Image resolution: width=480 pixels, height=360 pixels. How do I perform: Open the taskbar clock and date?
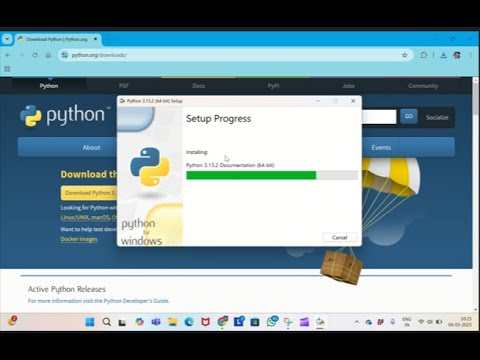click(x=460, y=322)
